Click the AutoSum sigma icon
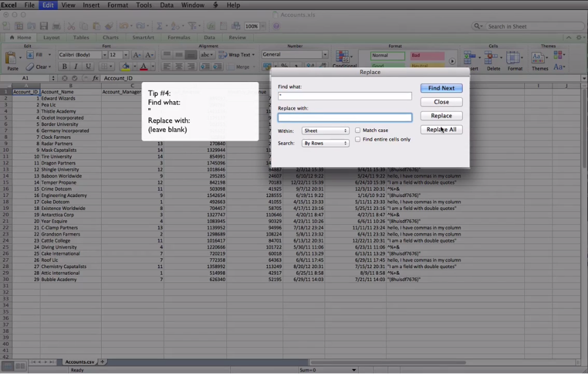The width and height of the screenshot is (588, 374). [x=159, y=26]
